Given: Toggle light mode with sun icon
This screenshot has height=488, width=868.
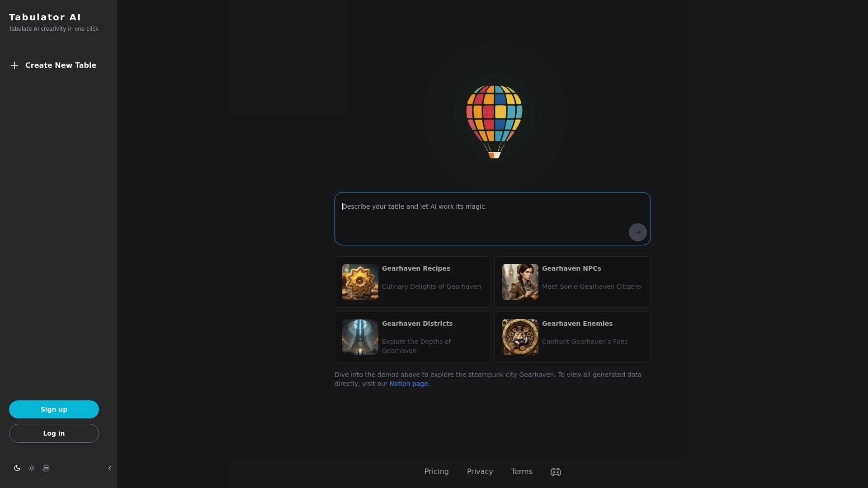Looking at the screenshot, I should (32, 468).
